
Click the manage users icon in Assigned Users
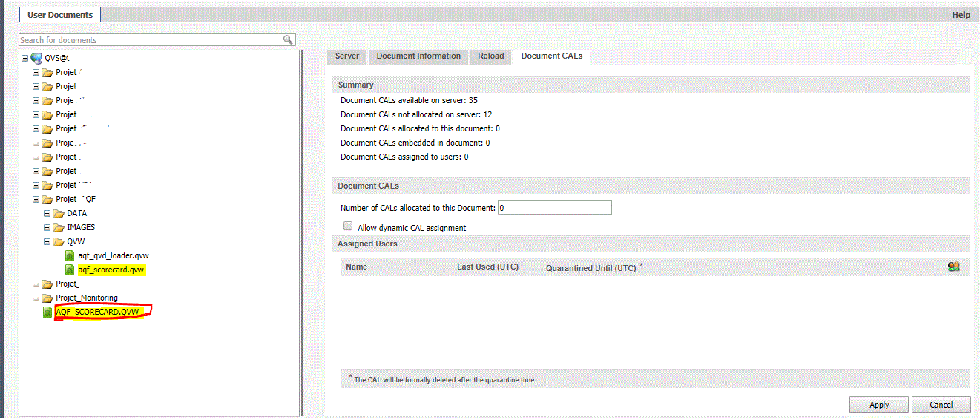953,267
